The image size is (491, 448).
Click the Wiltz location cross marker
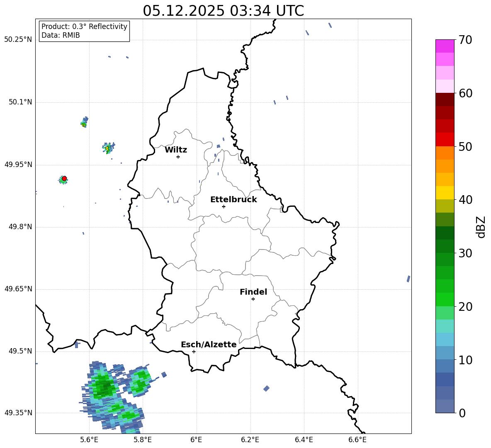click(x=178, y=157)
